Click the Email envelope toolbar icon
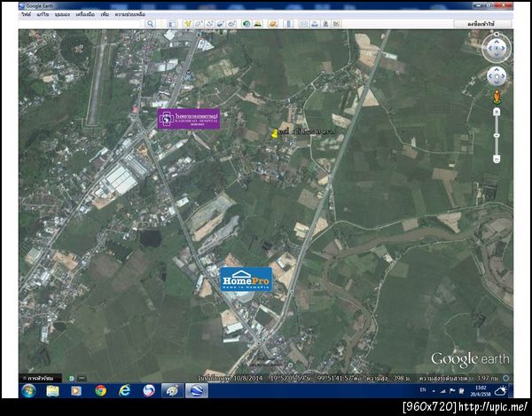 pos(303,24)
